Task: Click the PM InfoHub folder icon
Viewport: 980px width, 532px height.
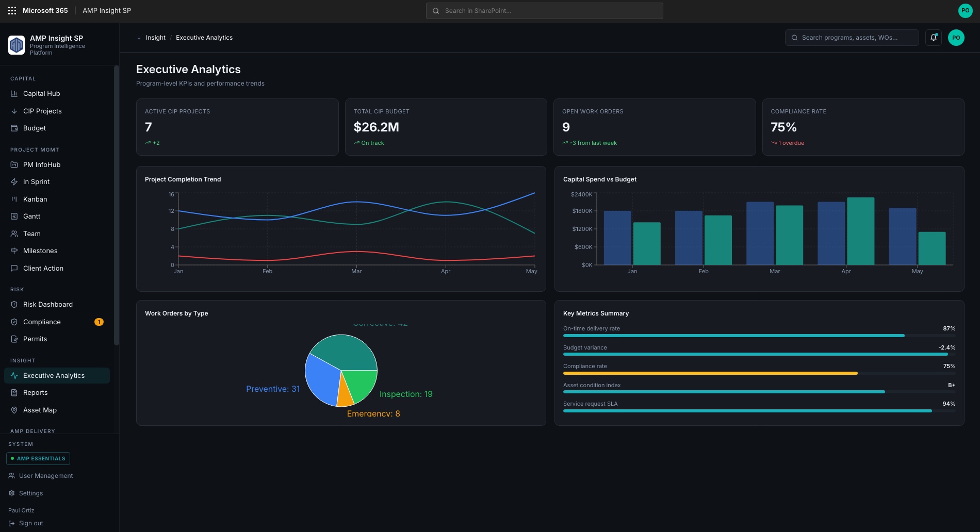Action: 14,165
